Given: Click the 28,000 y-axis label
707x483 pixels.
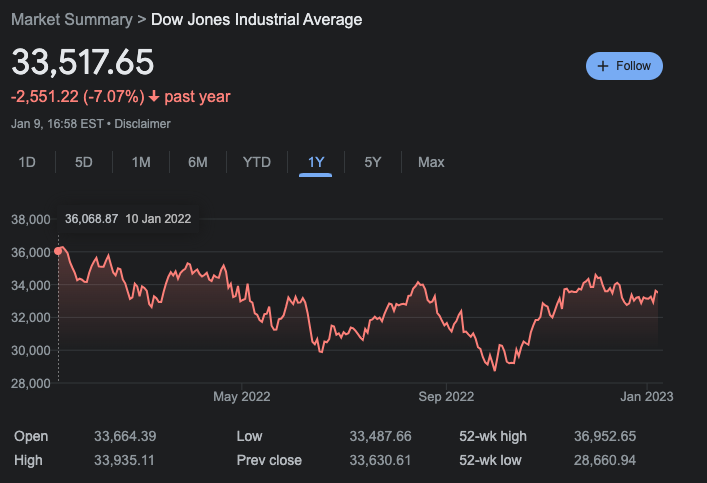Looking at the screenshot, I should [31, 383].
